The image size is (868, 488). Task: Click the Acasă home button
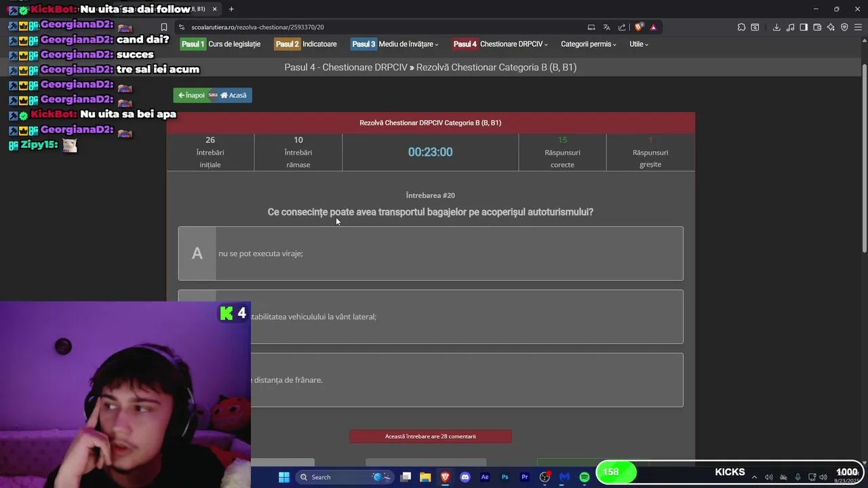click(234, 95)
